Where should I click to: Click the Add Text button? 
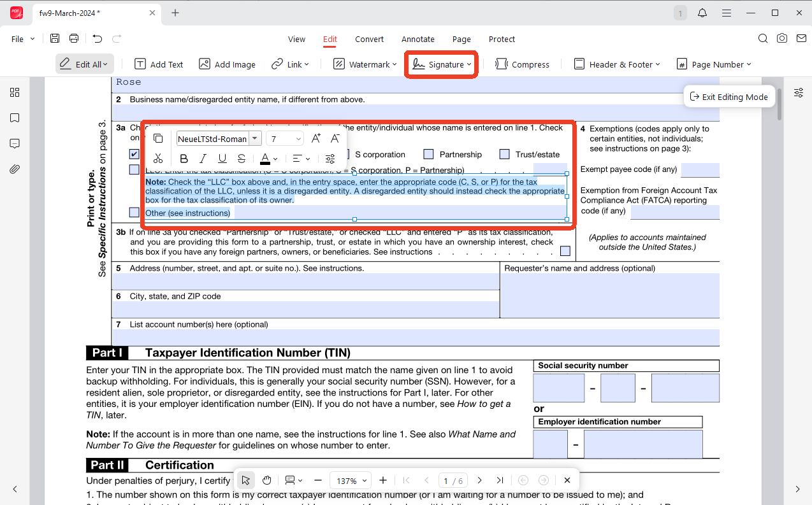pyautogui.click(x=159, y=64)
